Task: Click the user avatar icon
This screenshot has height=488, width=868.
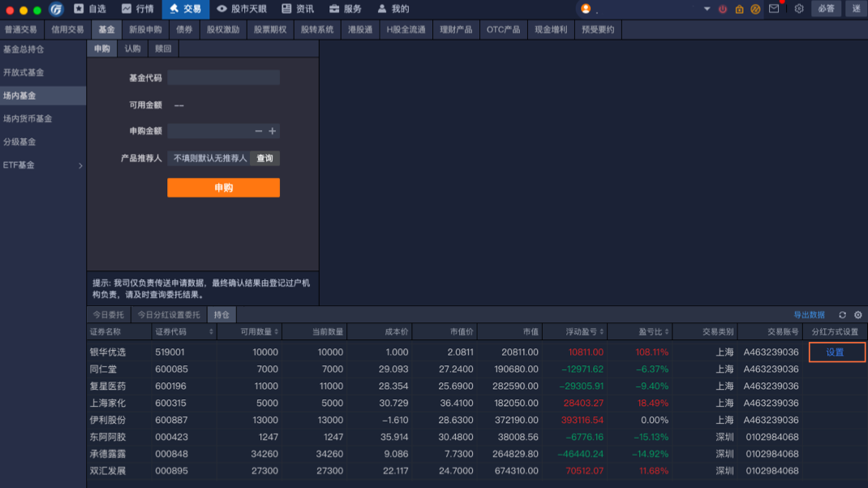Action: click(x=586, y=9)
